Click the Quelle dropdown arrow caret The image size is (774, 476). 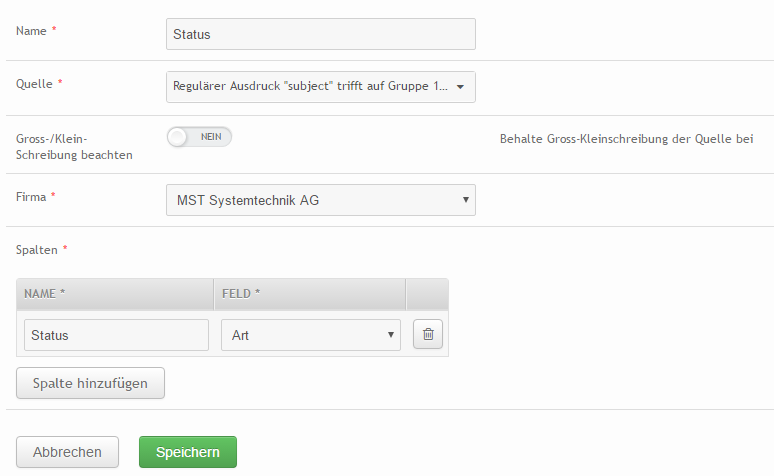461,87
